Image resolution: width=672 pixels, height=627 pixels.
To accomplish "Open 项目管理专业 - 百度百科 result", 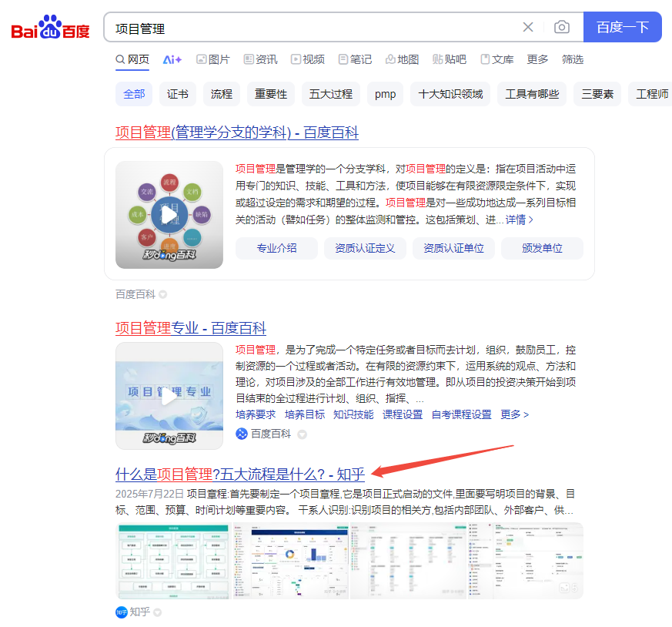I will pos(191,328).
